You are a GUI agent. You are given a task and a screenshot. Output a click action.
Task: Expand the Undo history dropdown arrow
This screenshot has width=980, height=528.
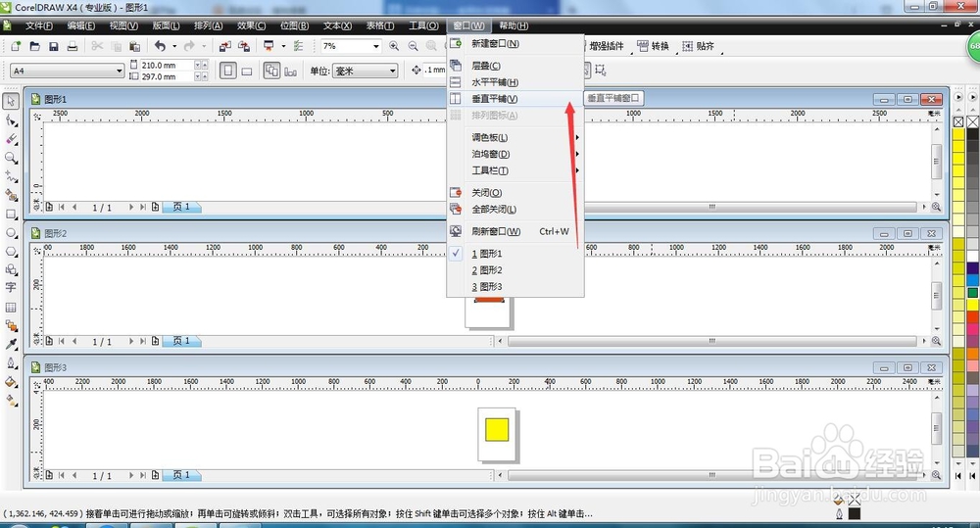point(174,46)
